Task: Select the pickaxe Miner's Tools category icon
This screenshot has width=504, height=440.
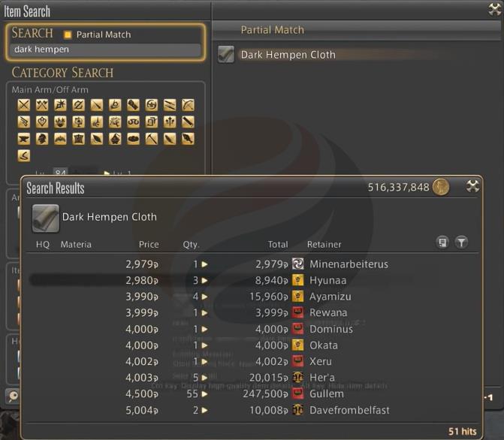Action: point(152,139)
